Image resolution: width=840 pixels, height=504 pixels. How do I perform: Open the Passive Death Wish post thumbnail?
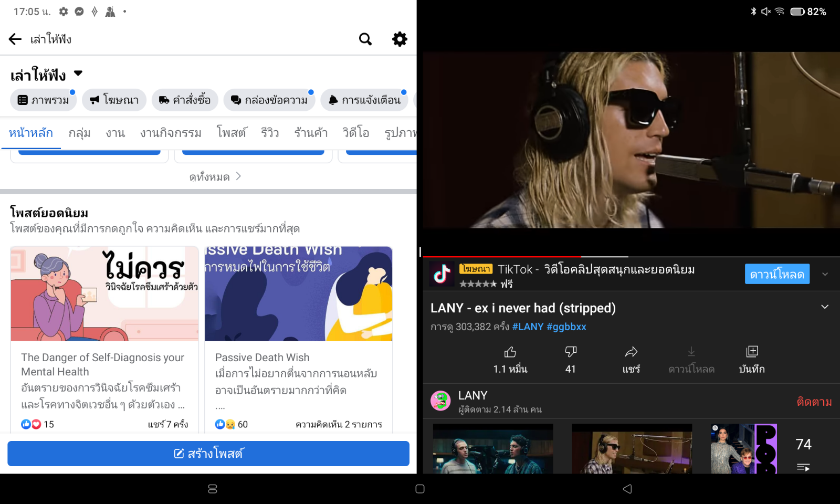298,294
